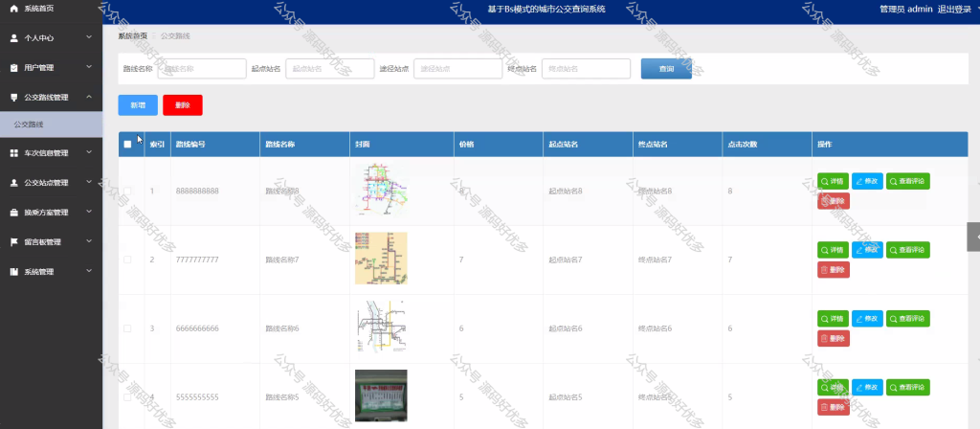
Task: Click 查看评论 for route 7777777777
Action: click(908, 250)
